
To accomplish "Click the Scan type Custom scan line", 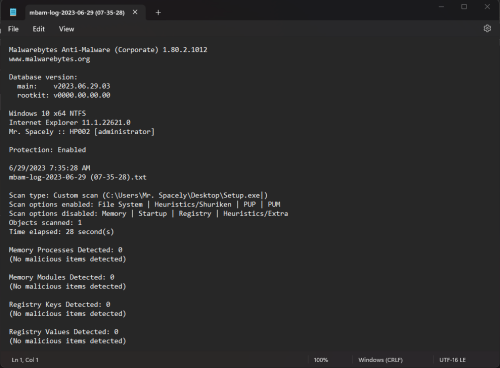I will click(x=138, y=195).
